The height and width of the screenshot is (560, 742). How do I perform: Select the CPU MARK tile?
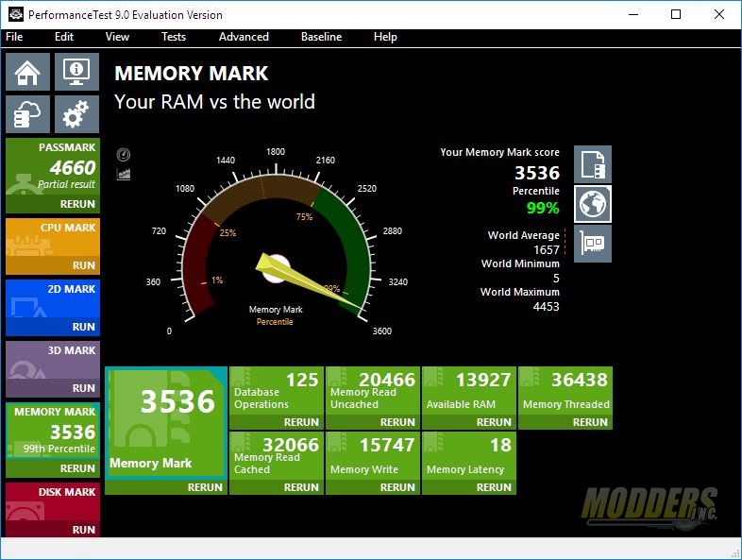(53, 237)
